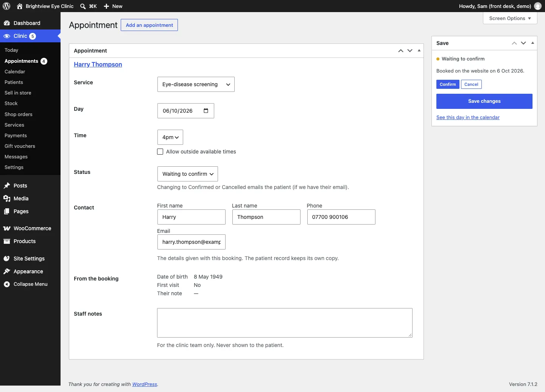Click the blue Confirm button

click(448, 84)
